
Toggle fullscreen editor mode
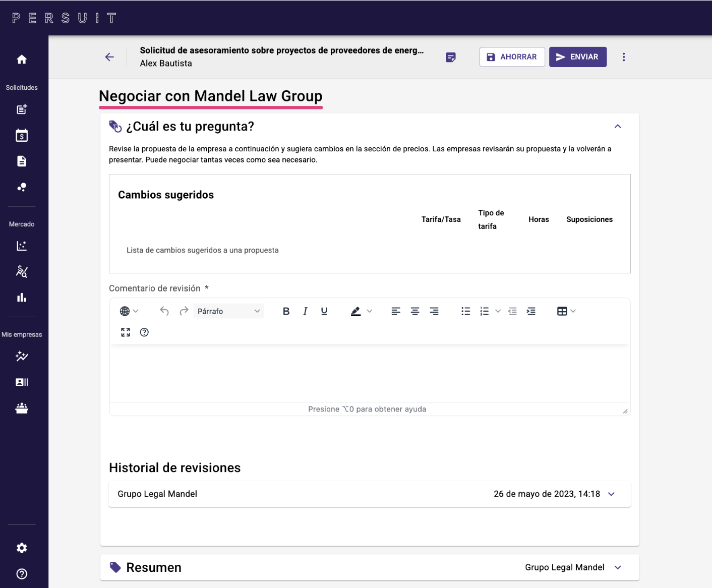(126, 332)
